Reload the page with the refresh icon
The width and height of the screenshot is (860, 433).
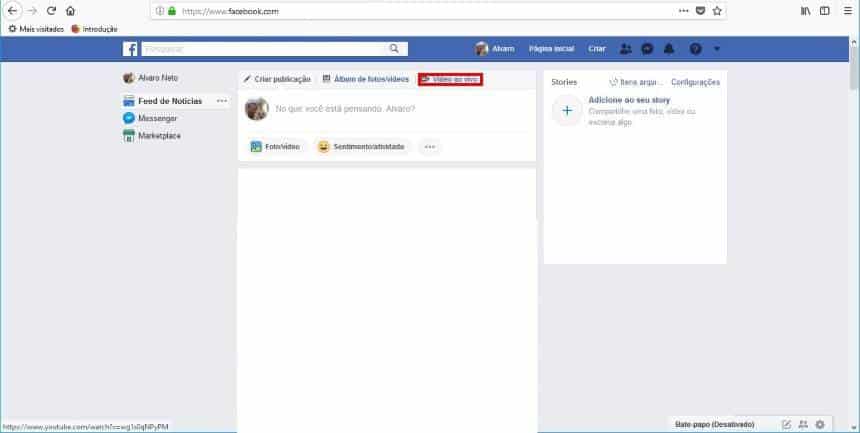[x=52, y=11]
